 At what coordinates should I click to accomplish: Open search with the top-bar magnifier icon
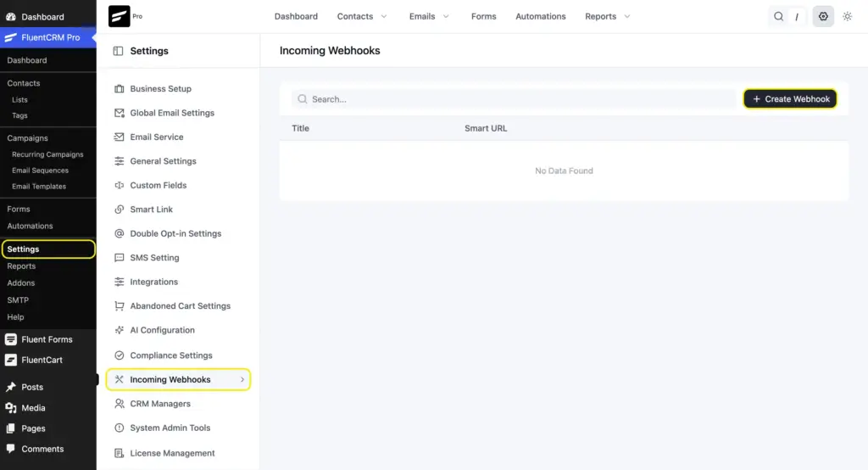point(778,16)
